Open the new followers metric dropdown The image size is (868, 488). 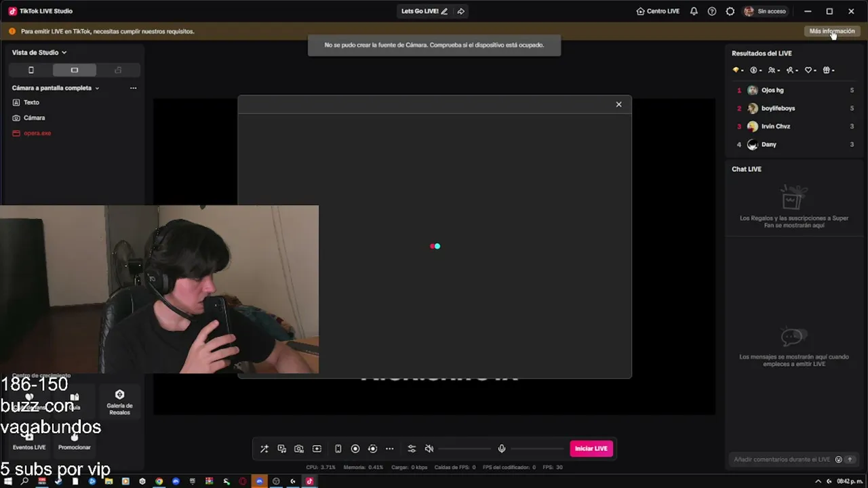792,70
